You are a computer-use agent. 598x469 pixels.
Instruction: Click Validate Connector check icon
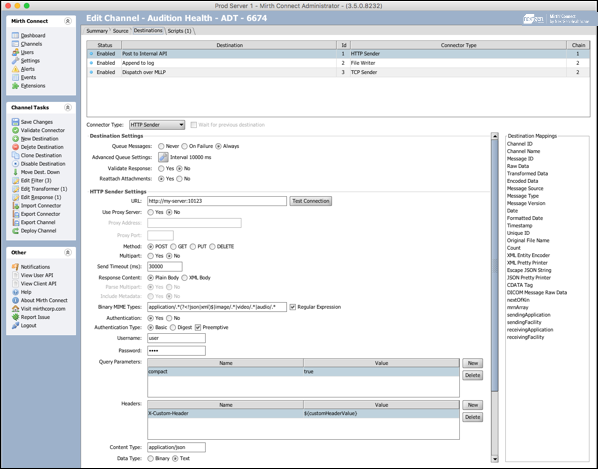tap(15, 130)
